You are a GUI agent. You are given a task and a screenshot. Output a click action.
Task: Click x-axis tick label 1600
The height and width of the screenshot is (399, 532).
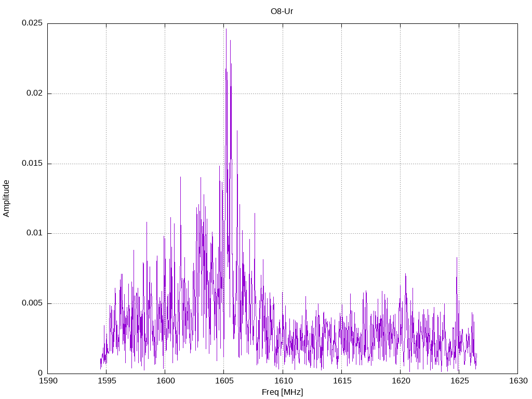[165, 381]
